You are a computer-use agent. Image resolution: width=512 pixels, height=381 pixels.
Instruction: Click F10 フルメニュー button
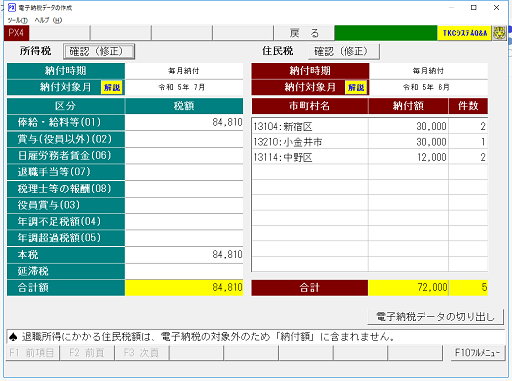477,353
